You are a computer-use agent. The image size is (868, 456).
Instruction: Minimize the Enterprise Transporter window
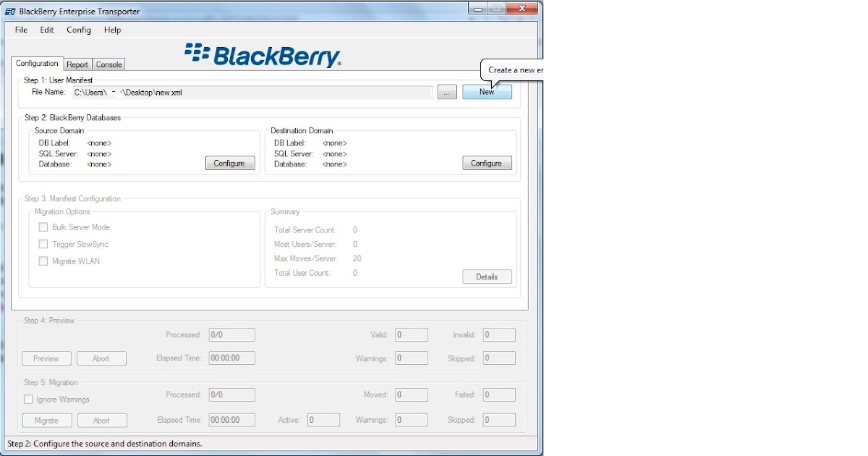pyautogui.click(x=478, y=9)
